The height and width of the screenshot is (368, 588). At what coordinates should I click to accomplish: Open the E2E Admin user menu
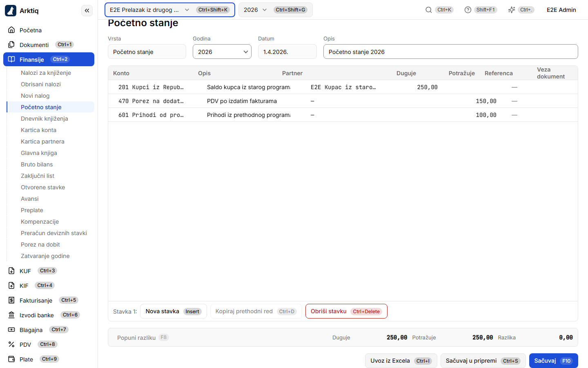(x=561, y=10)
